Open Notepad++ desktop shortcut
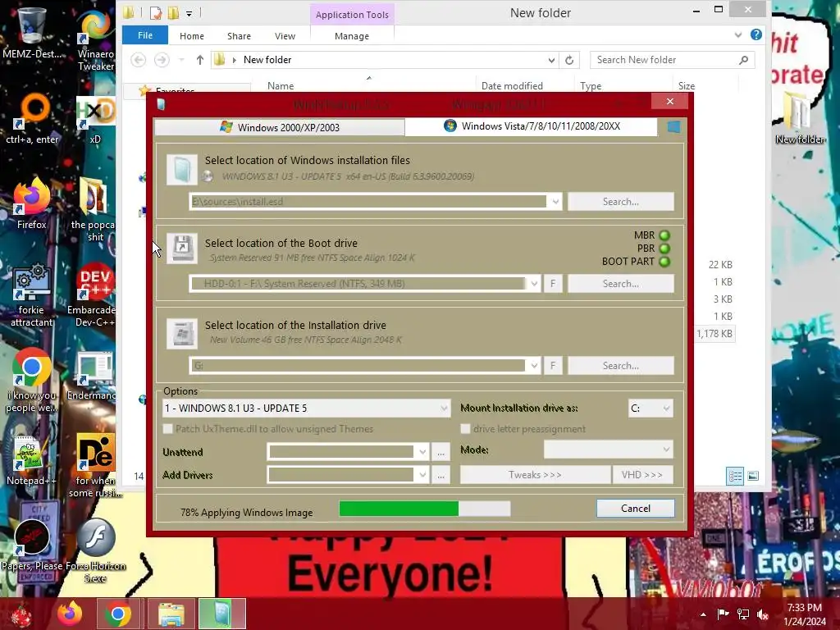This screenshot has width=840, height=630. point(31,459)
